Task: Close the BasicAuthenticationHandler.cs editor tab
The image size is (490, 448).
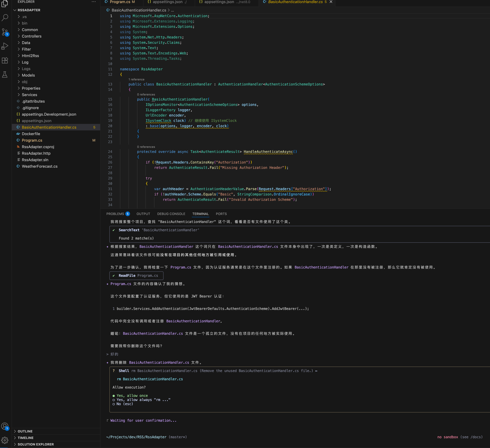Action: 331,2
